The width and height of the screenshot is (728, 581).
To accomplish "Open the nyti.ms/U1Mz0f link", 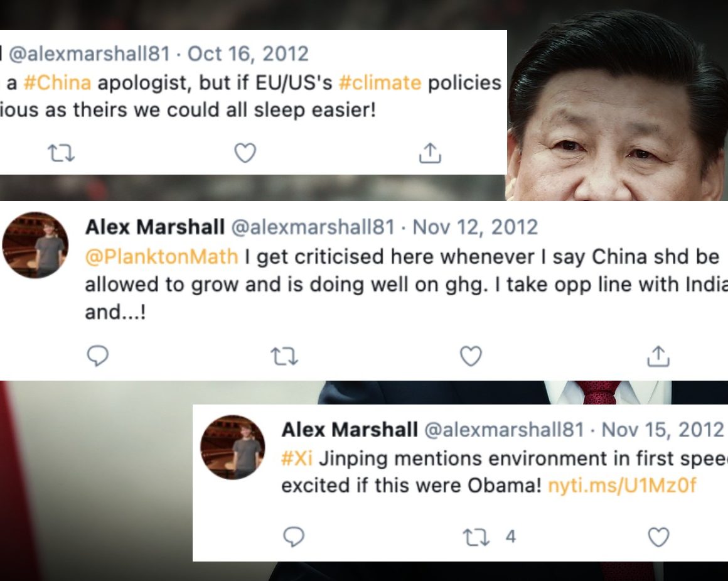I will tap(622, 486).
